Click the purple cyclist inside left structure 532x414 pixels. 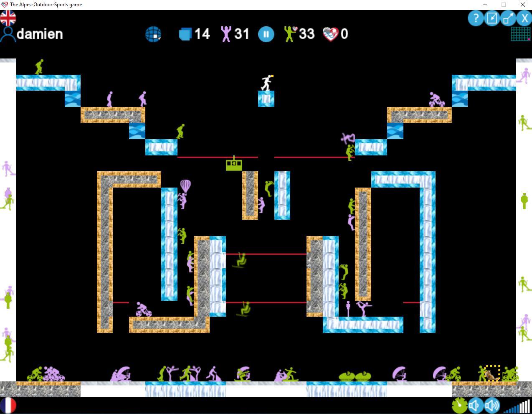coord(143,310)
